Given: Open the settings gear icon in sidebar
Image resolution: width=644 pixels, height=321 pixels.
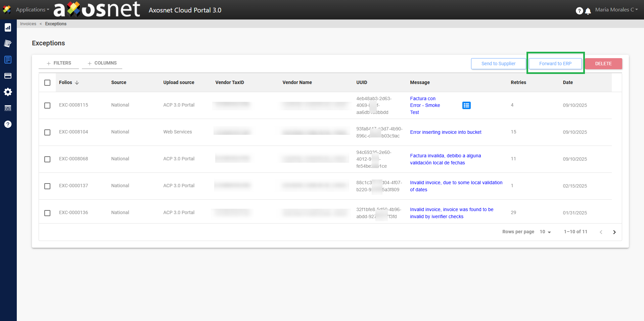Looking at the screenshot, I should [8, 92].
